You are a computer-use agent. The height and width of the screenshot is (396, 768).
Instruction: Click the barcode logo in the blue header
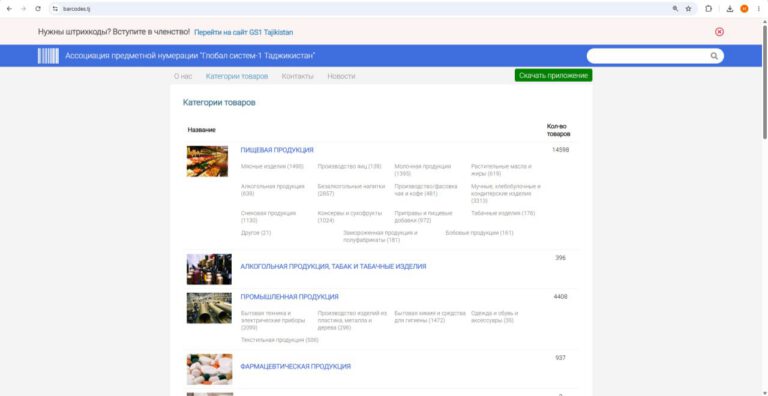[48, 56]
